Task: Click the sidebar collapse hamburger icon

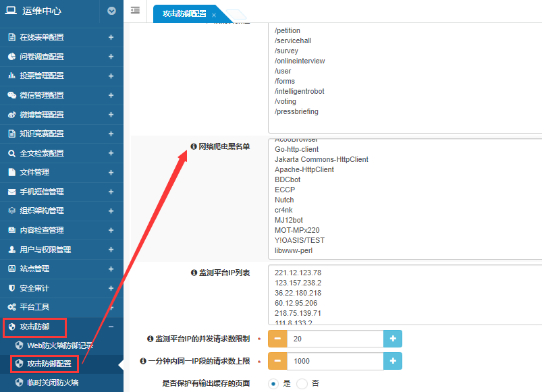Action: (135, 10)
